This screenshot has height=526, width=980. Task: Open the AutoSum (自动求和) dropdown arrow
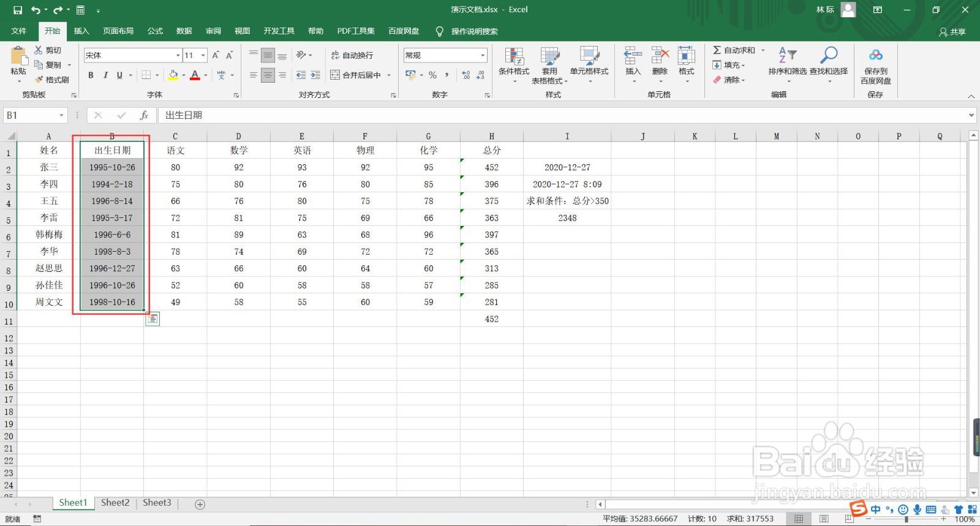click(763, 50)
